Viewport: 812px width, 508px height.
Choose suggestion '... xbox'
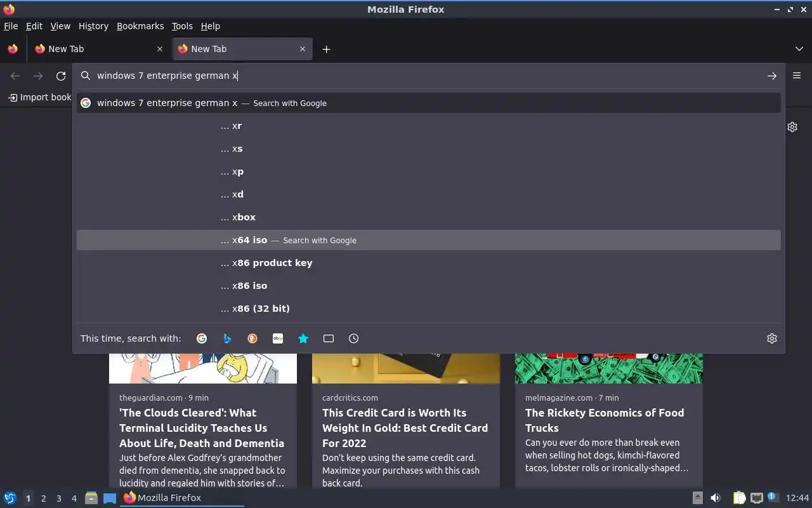[x=429, y=217]
